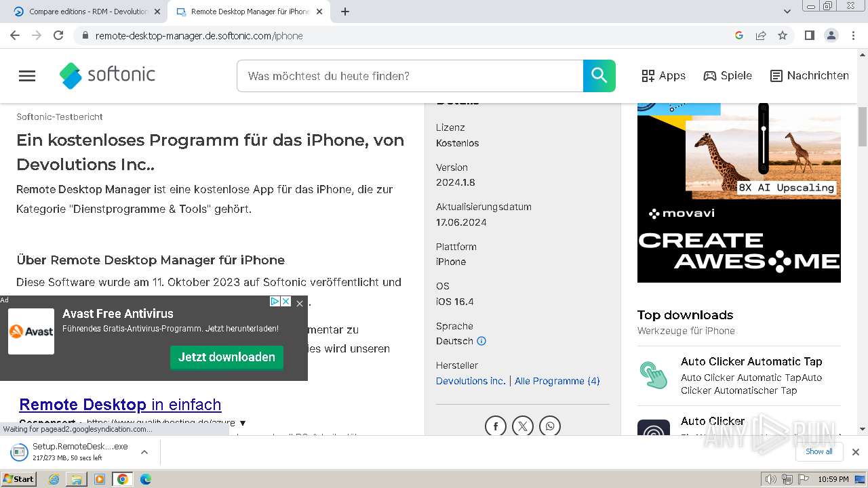Click the Movavi advertisement banner
This screenshot has height=488, width=868.
(x=739, y=192)
